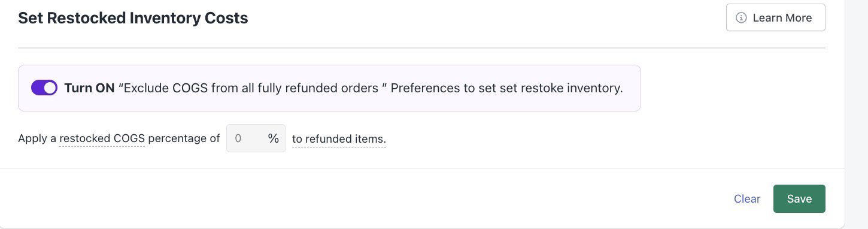This screenshot has width=868, height=229.
Task: Click the bold "Turn ON" label
Action: point(89,88)
